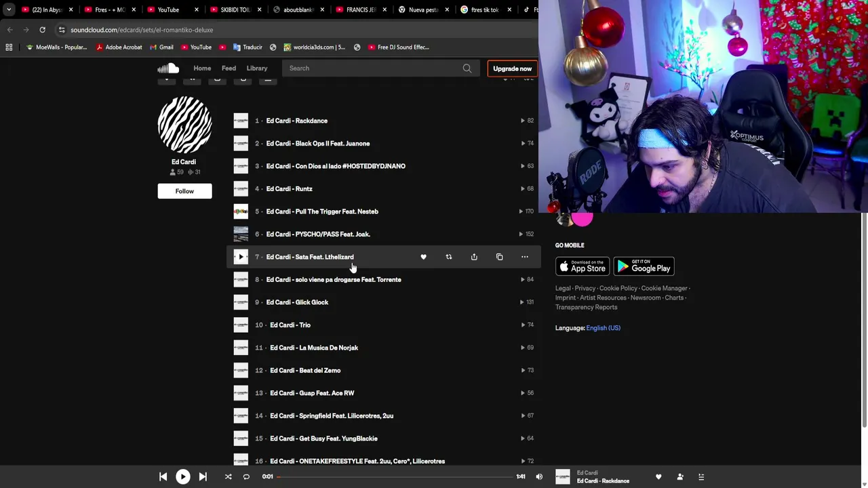This screenshot has height=488, width=868.
Task: Open MoeWalls bookmark
Action: [x=56, y=47]
